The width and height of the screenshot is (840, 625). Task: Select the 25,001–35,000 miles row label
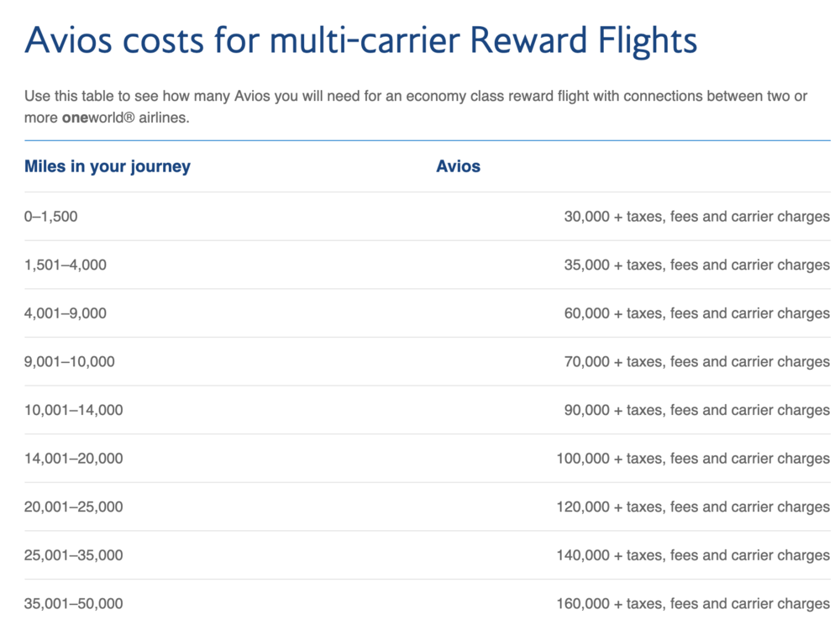pyautogui.click(x=74, y=555)
